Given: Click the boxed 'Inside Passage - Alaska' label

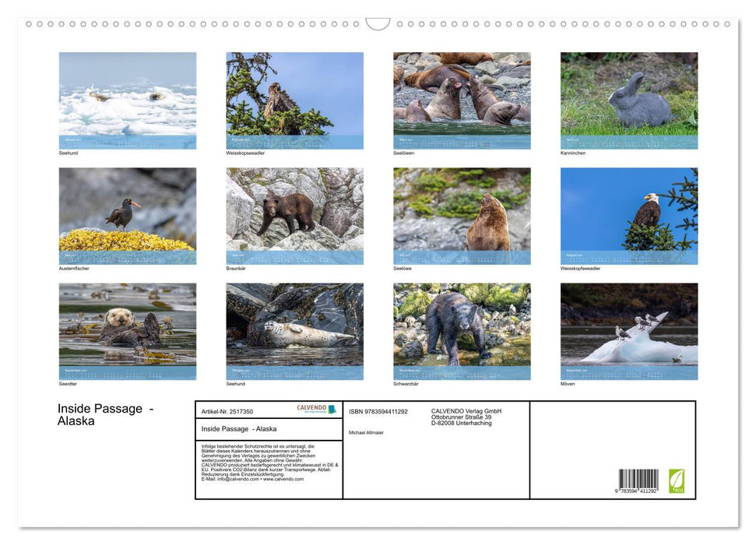Looking at the screenshot, I should 239,429.
